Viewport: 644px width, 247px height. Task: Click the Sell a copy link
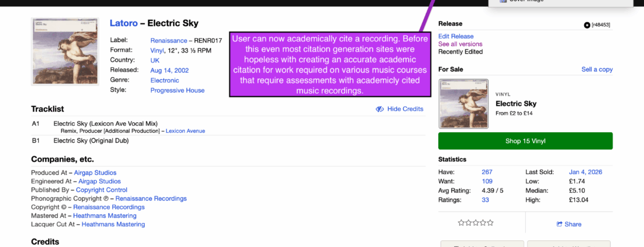597,69
